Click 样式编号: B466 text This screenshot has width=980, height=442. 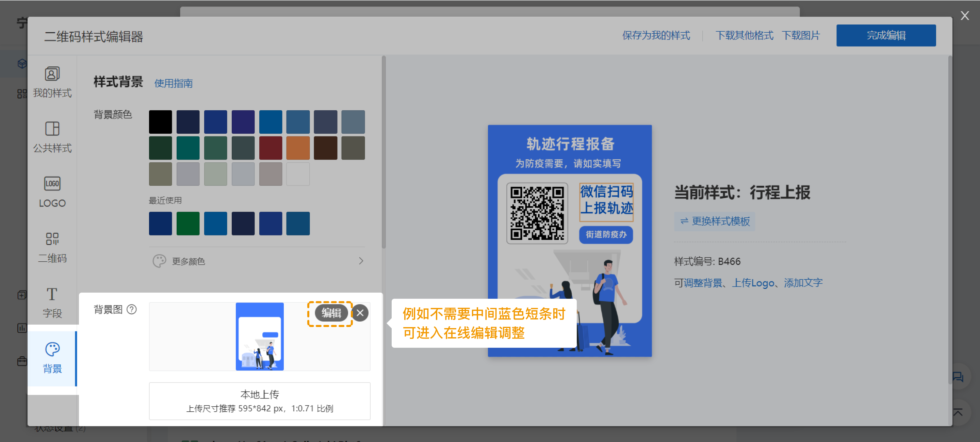[707, 261]
